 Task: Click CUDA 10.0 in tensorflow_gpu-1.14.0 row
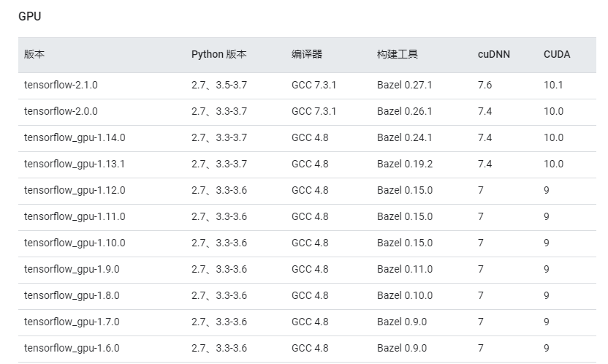pos(553,137)
